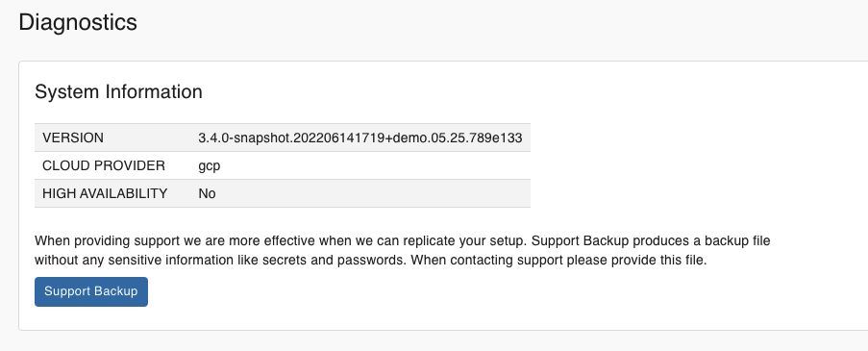Select the VERSION row label
The height and width of the screenshot is (351, 868).
click(x=73, y=138)
